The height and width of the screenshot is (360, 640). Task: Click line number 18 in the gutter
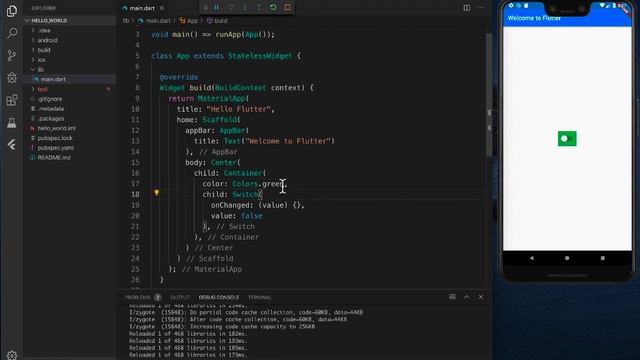tap(135, 195)
